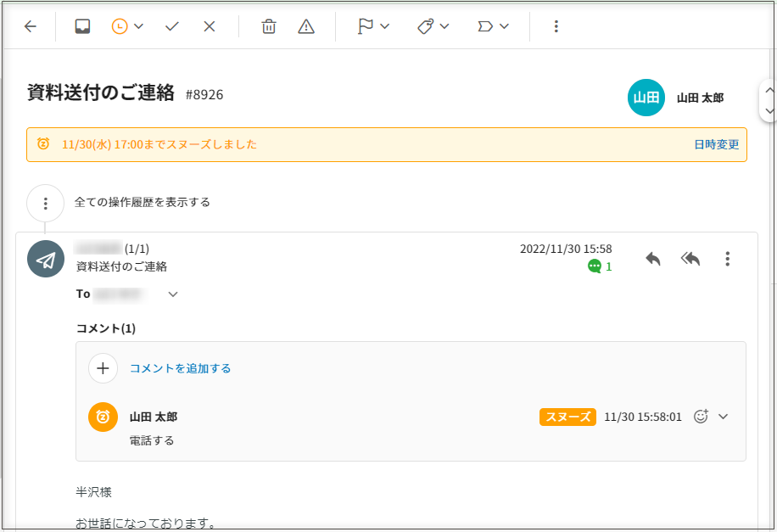Reply using the single arrow icon
Viewport: 777px width, 532px height.
click(x=652, y=259)
